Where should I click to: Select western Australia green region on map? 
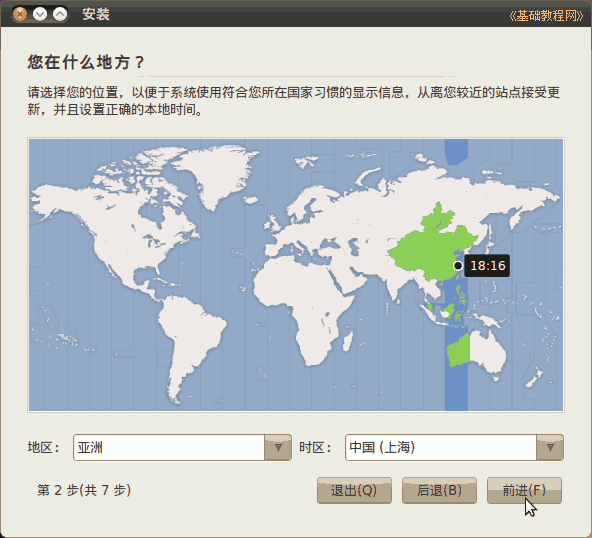coord(458,351)
